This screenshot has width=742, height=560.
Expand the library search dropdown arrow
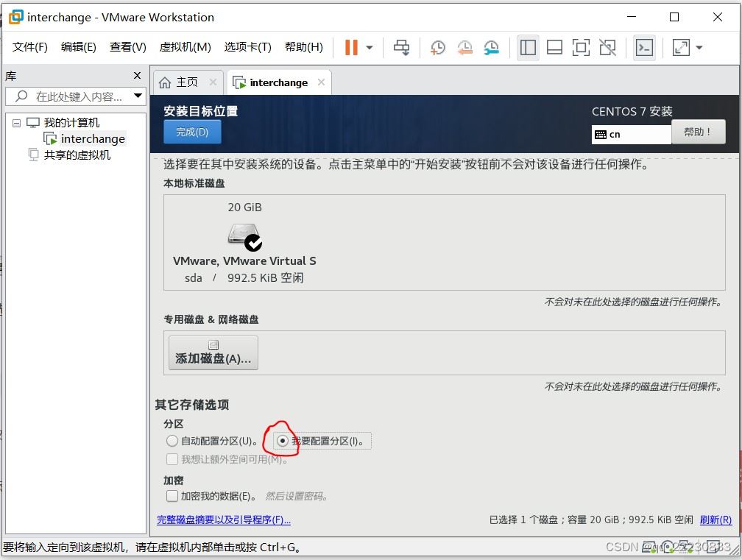(x=138, y=96)
